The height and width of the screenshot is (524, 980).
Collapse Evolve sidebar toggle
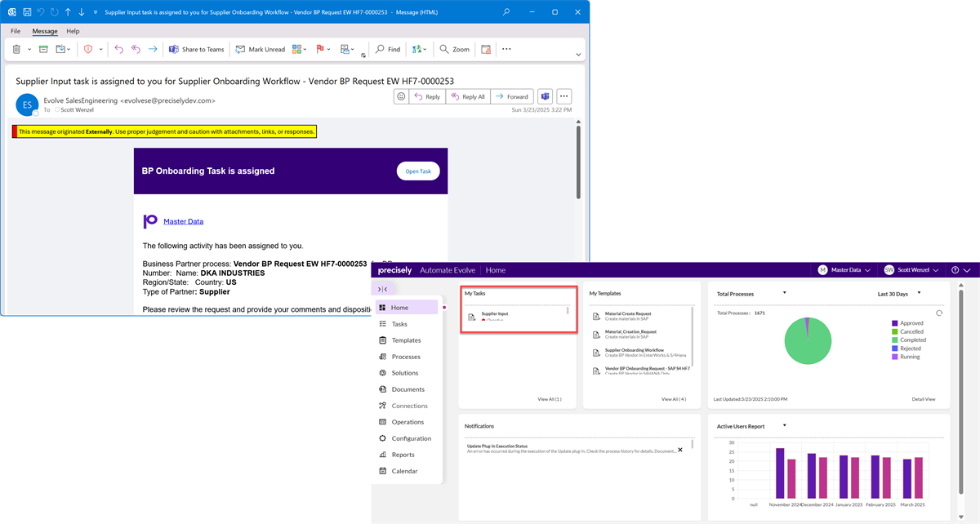click(383, 289)
